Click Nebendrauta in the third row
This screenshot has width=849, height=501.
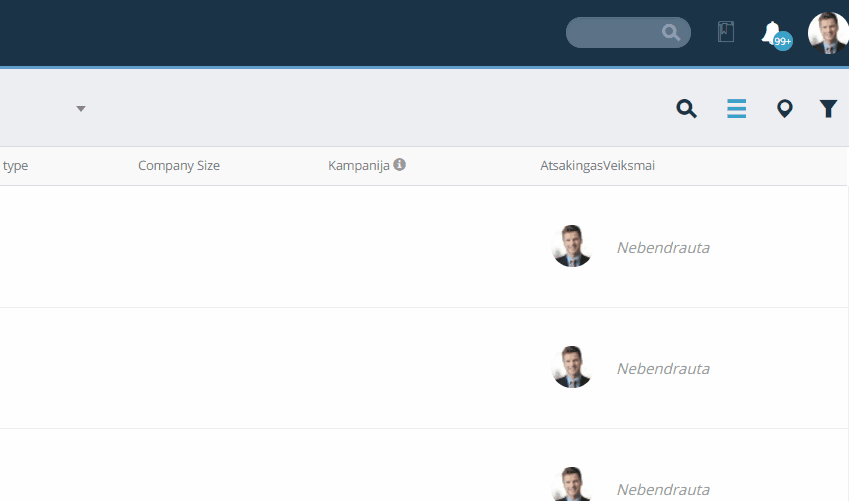click(663, 490)
